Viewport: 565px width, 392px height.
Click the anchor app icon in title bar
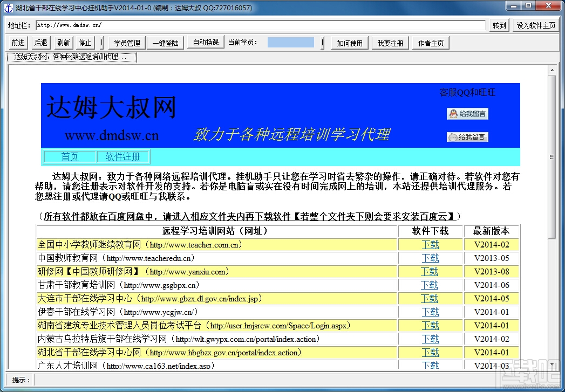(x=8, y=8)
